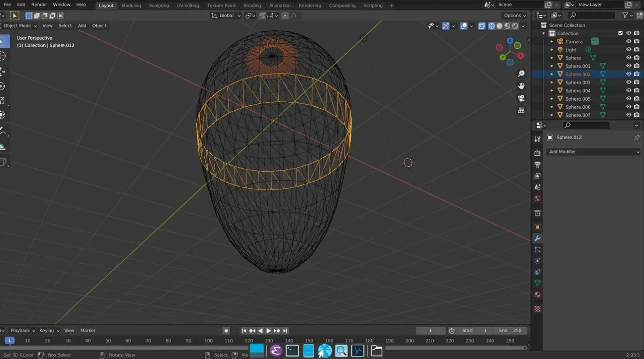Jump to the timeline start frame
This screenshot has width=644, height=359.
point(244,331)
